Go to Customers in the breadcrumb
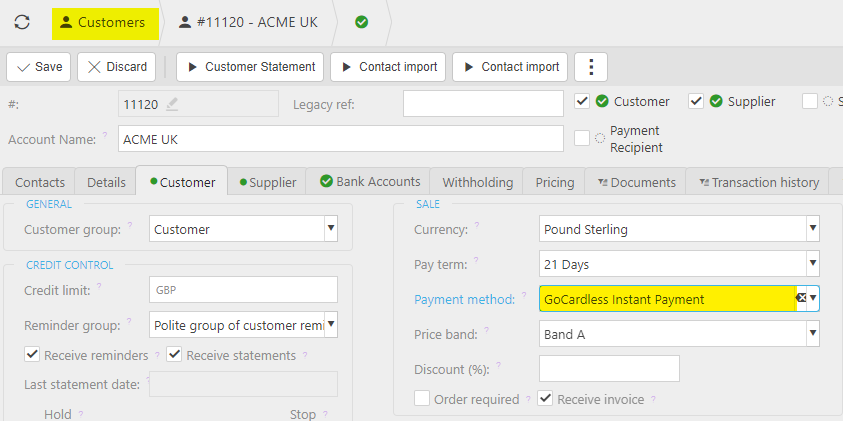This screenshot has height=421, width=843. pyautogui.click(x=101, y=22)
